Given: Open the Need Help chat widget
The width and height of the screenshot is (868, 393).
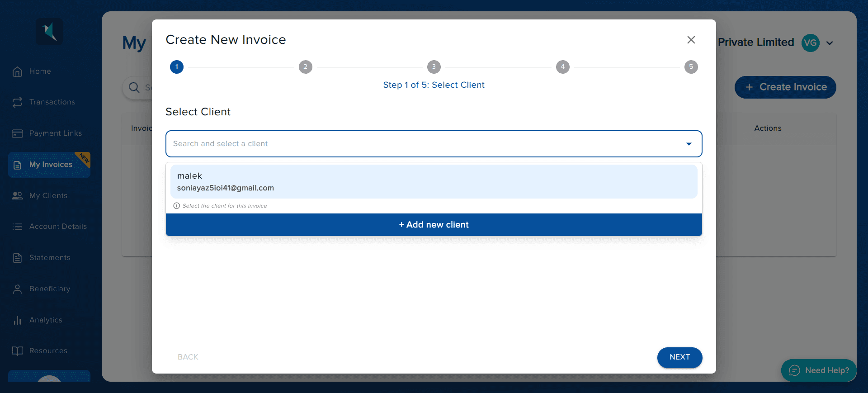Looking at the screenshot, I should click(819, 370).
